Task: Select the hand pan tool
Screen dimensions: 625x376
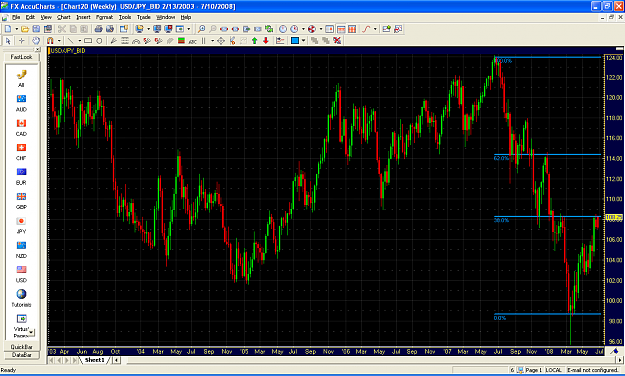Action: (x=36, y=41)
